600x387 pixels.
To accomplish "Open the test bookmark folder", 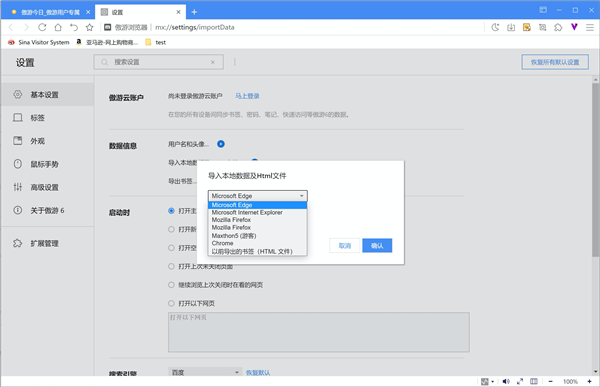I will click(x=156, y=42).
